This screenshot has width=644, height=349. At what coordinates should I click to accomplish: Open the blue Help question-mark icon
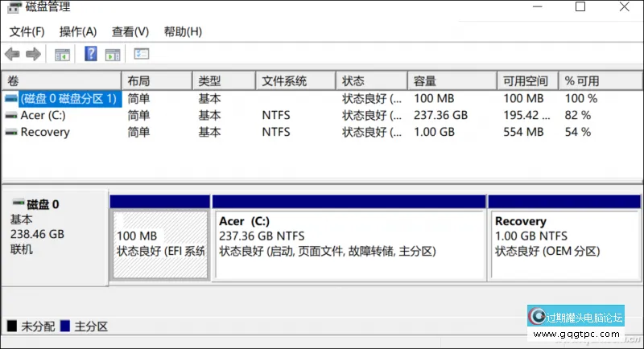click(91, 54)
